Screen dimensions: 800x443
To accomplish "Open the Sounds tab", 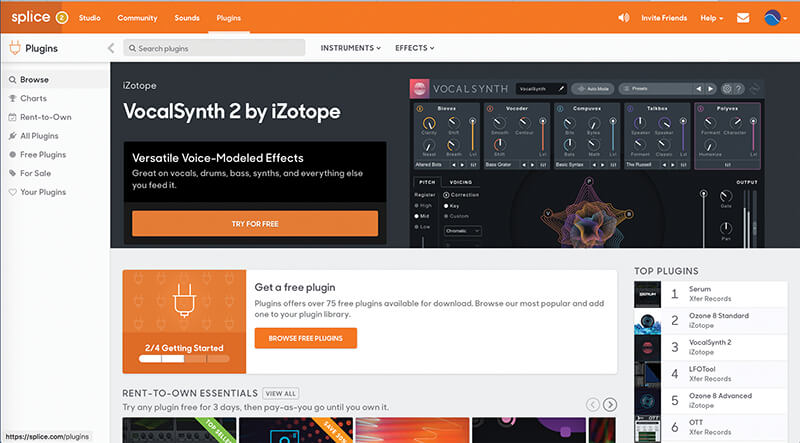I will click(187, 18).
